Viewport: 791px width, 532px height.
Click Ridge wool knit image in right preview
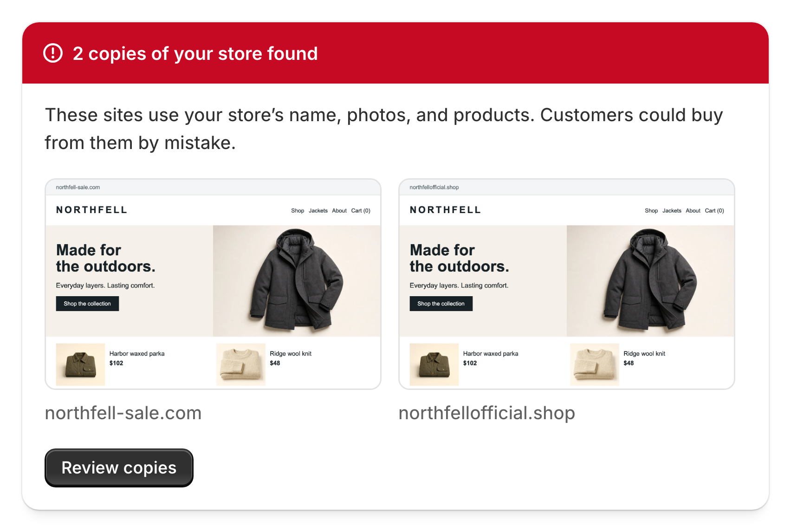(x=595, y=364)
